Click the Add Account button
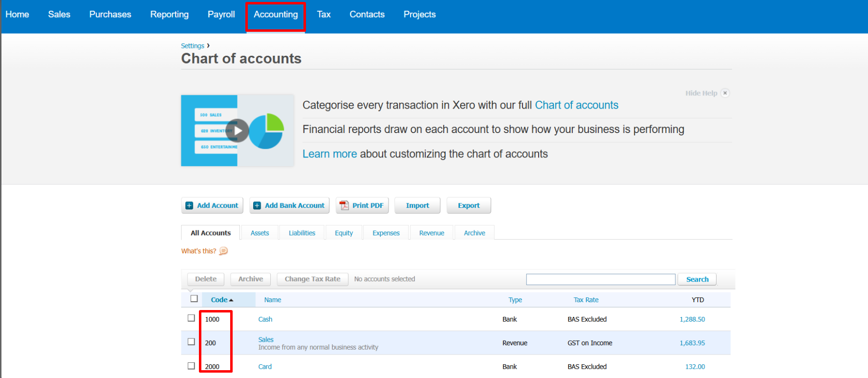 (212, 205)
